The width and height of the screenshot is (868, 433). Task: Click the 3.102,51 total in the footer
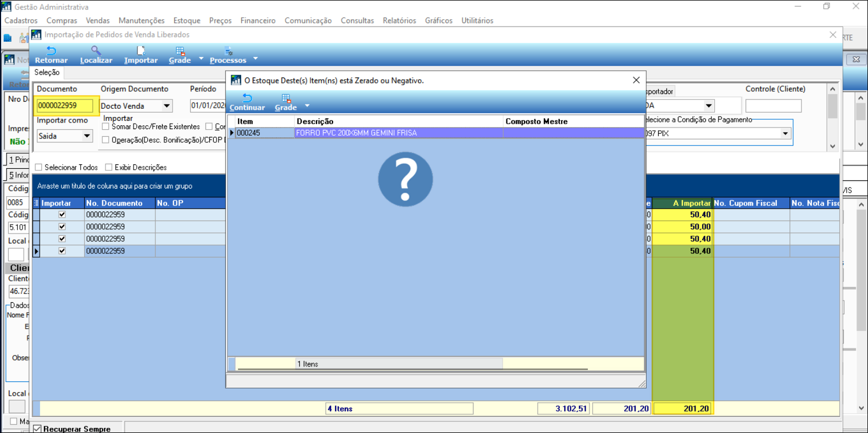[x=564, y=408]
